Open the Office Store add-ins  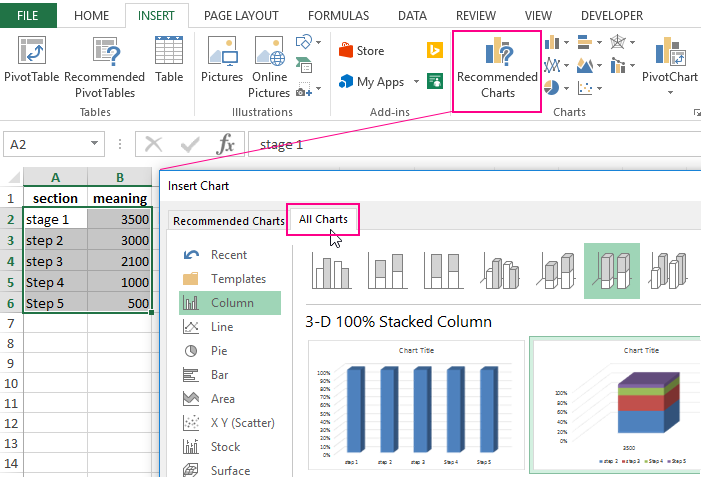[x=361, y=51]
